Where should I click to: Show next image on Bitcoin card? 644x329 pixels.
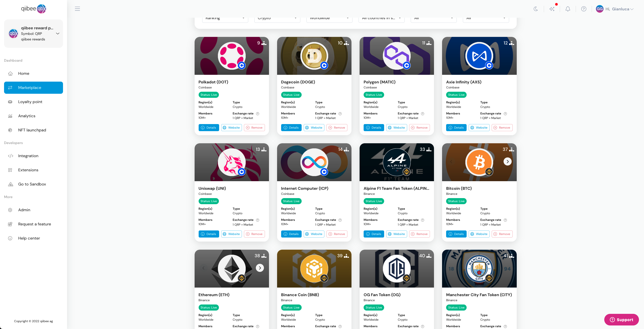coord(507,161)
